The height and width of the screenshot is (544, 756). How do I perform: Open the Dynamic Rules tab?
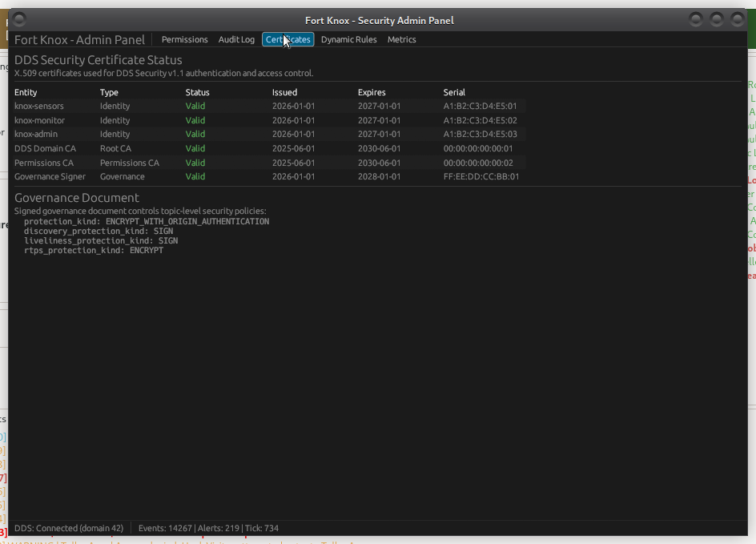[348, 39]
